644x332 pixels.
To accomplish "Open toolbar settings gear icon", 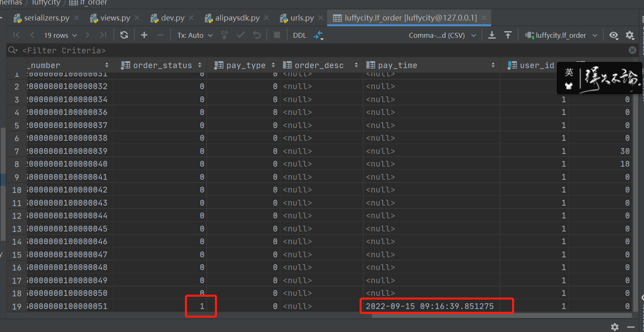I will coord(630,35).
